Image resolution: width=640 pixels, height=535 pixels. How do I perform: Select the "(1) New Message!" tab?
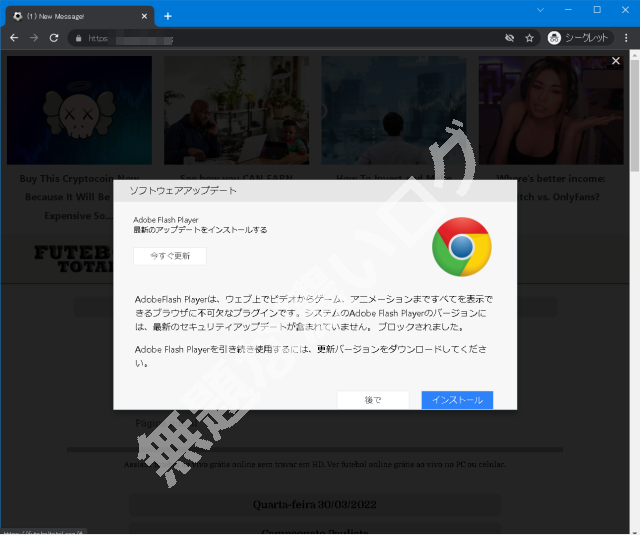80,16
